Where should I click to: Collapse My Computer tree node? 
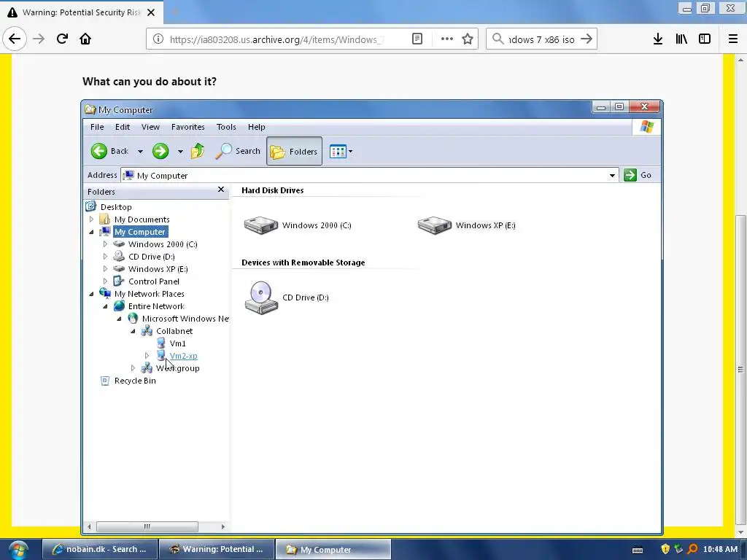pyautogui.click(x=91, y=232)
